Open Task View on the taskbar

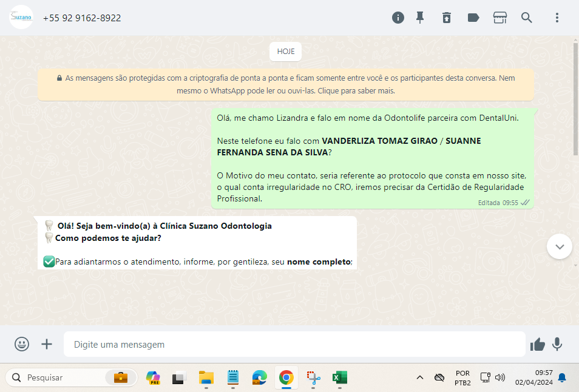(x=180, y=377)
